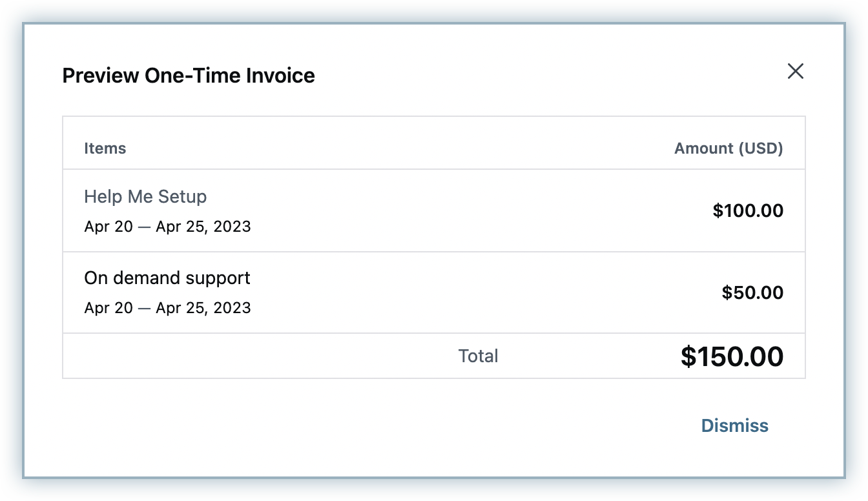The height and width of the screenshot is (501, 868).
Task: Click One-Time in the dialog title
Action: pos(192,76)
